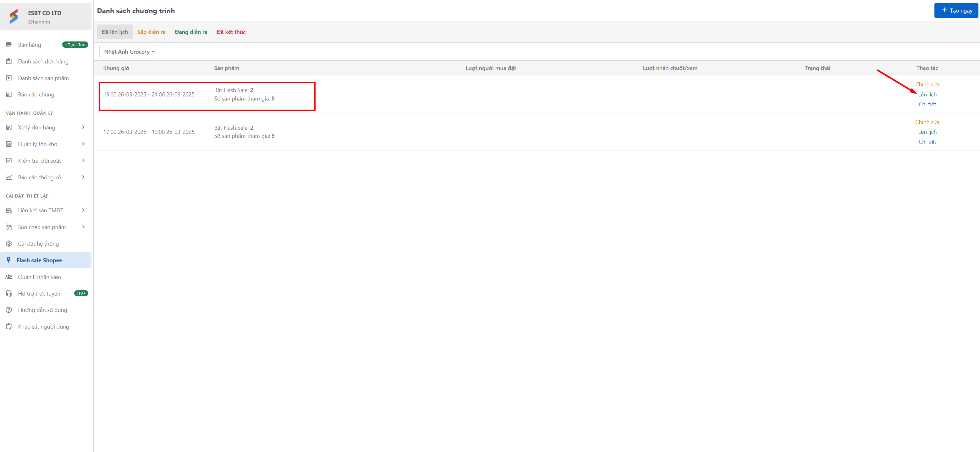Expand the Xử lý đơn hàng submenu
980x452 pixels.
coord(83,127)
